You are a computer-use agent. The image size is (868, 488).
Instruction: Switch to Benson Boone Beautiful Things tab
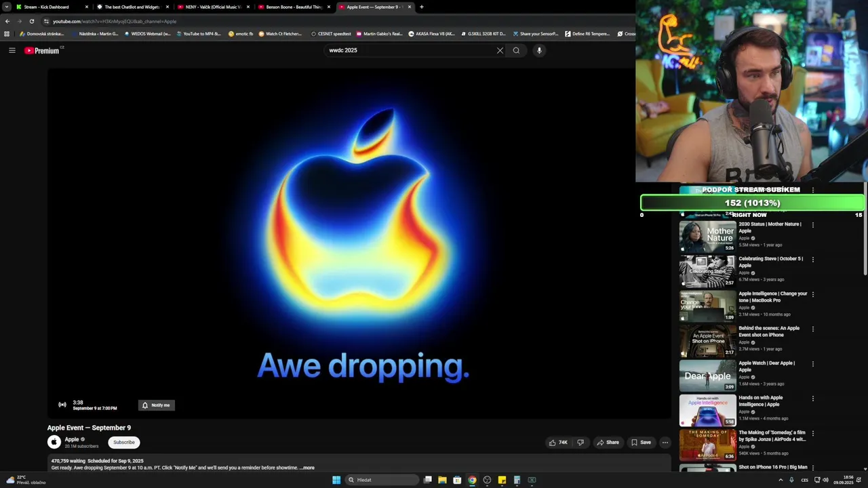[x=294, y=7]
